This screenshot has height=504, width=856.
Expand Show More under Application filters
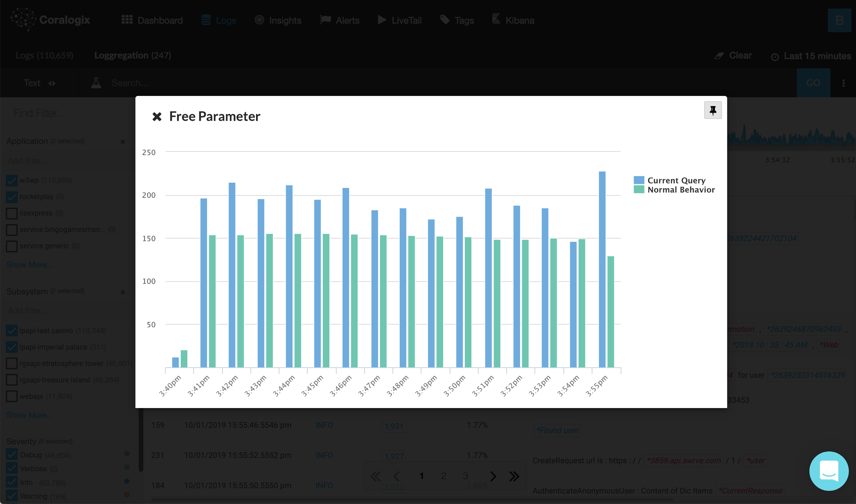(x=30, y=265)
